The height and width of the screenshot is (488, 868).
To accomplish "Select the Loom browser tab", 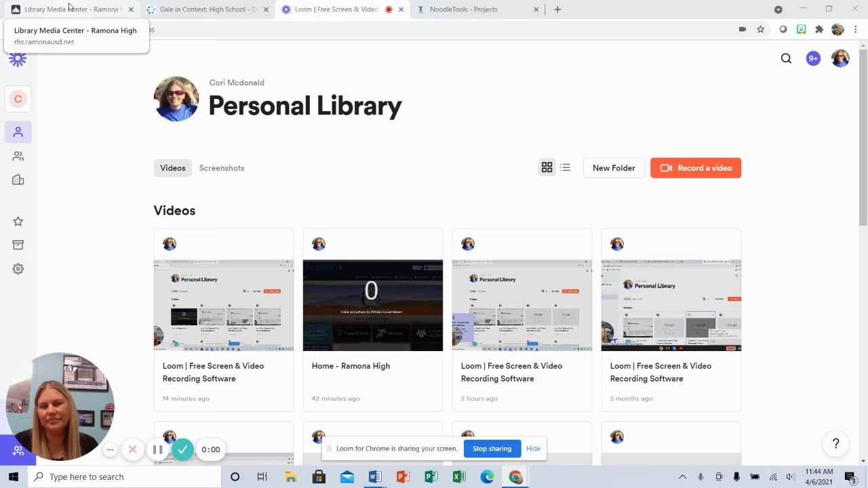I will 342,9.
